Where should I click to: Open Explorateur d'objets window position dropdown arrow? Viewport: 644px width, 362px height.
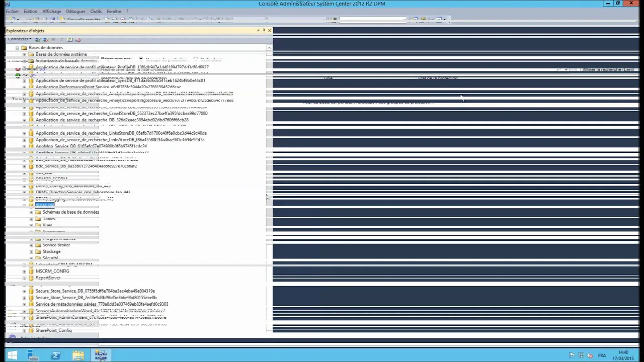(258, 31)
